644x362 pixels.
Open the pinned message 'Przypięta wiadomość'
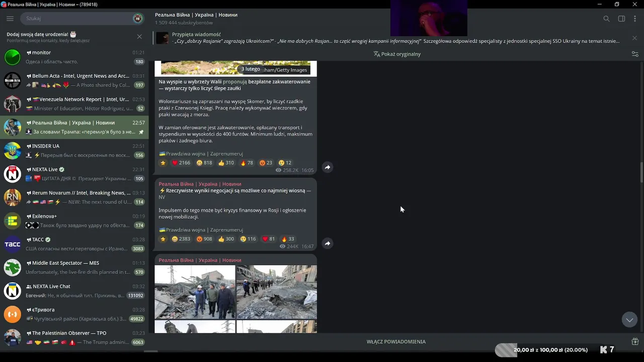click(389, 38)
